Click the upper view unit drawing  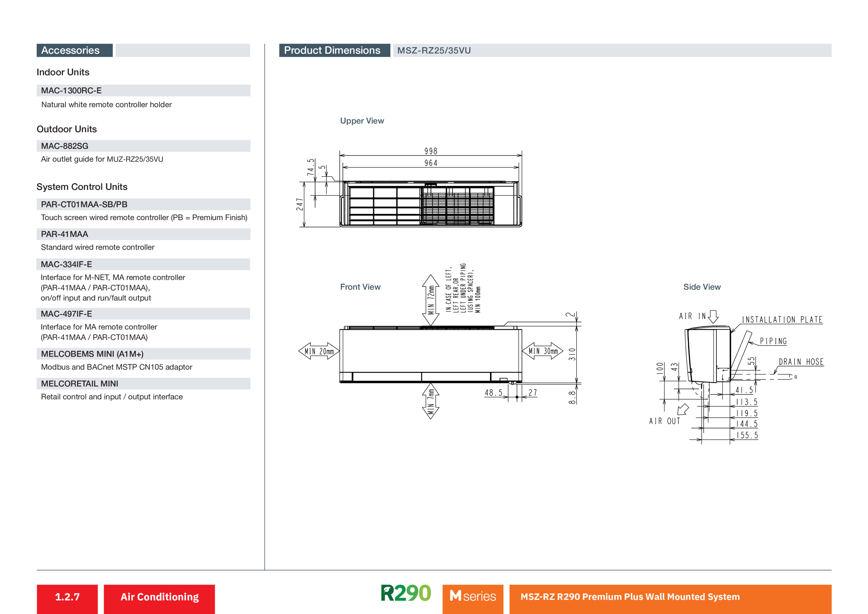pos(431,204)
